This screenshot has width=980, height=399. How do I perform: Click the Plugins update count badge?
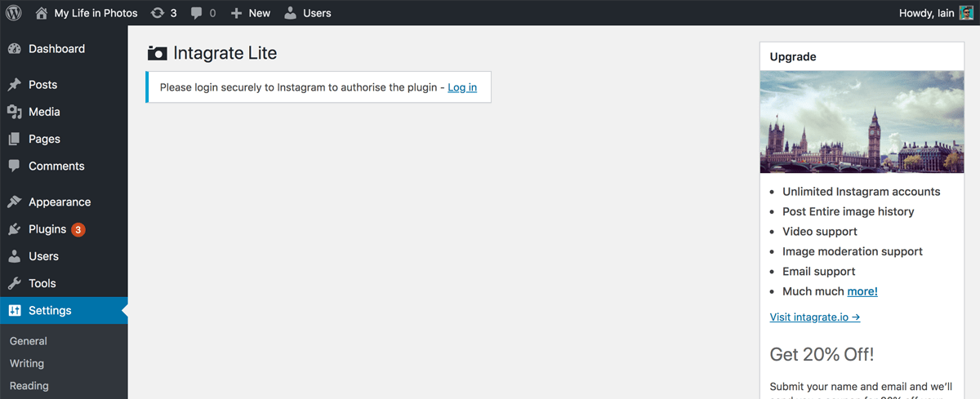[78, 230]
